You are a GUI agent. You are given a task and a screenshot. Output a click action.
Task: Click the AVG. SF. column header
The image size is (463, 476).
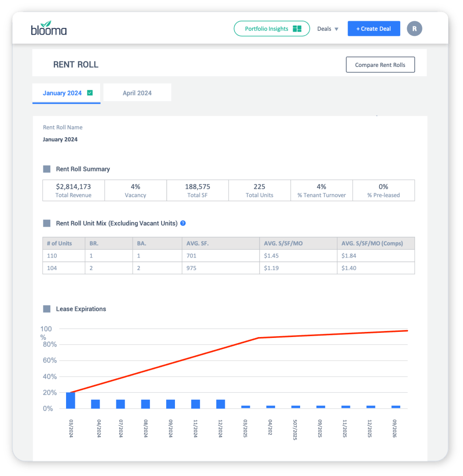pyautogui.click(x=221, y=244)
